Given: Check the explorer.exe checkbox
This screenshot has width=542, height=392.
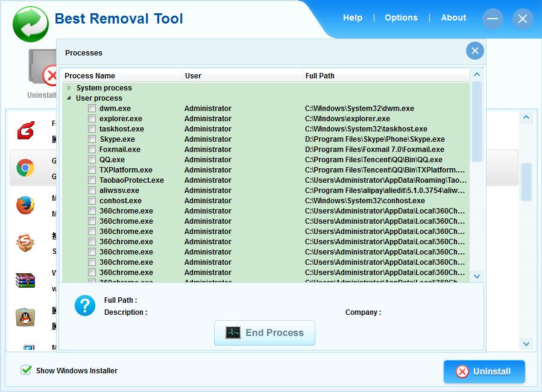Looking at the screenshot, I should tap(92, 119).
